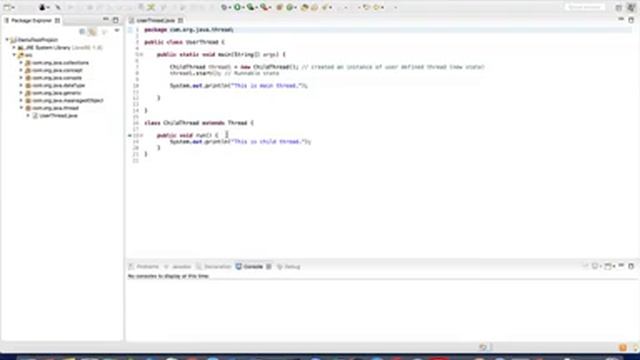Click Open Console icon in Console toolbar

[608, 266]
